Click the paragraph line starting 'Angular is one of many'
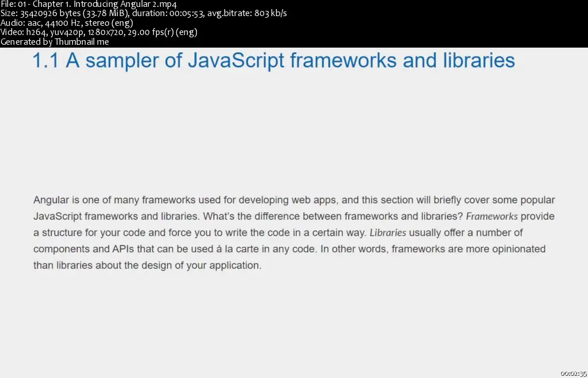This screenshot has width=588, height=378. [294, 200]
